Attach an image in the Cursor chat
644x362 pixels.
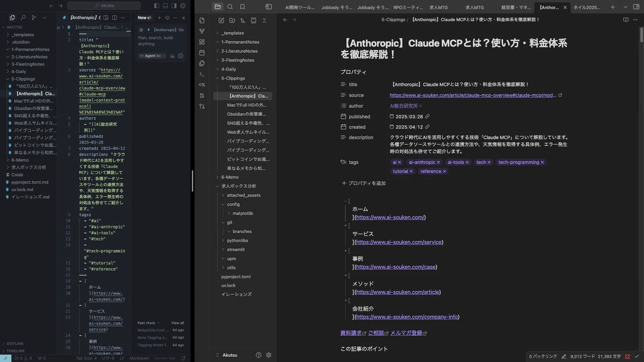172,56
